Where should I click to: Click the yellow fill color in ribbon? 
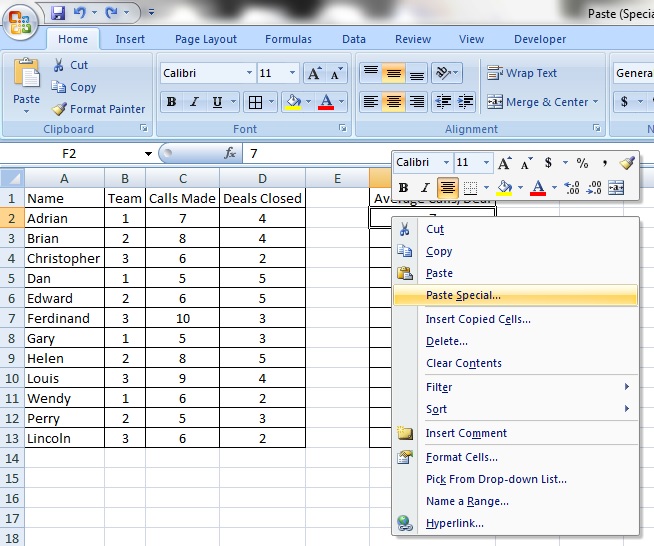[292, 102]
